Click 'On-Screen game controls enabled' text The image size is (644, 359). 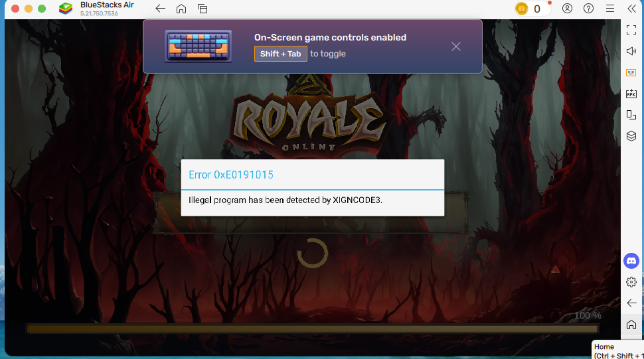330,37
